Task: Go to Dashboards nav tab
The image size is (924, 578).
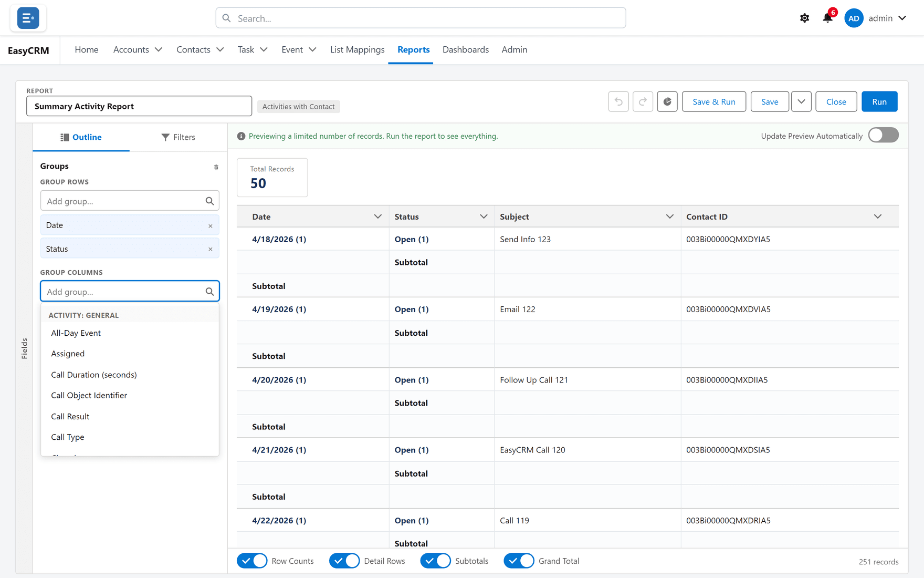Action: coord(466,49)
